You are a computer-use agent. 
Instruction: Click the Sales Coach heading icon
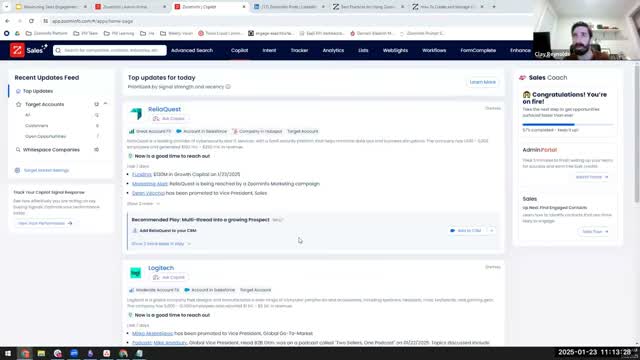(x=522, y=78)
